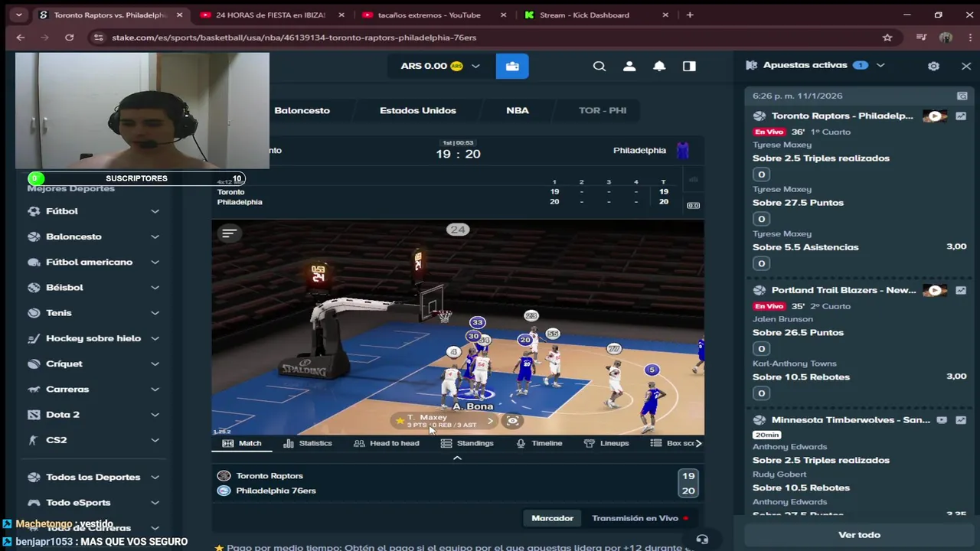Viewport: 980px width, 551px height.
Task: Click Sobre 5.5 Asistencias bet text
Action: (805, 247)
